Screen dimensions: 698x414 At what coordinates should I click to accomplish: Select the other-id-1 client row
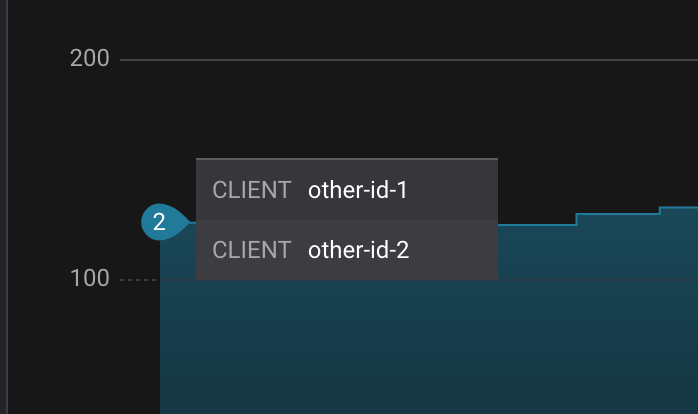point(346,190)
